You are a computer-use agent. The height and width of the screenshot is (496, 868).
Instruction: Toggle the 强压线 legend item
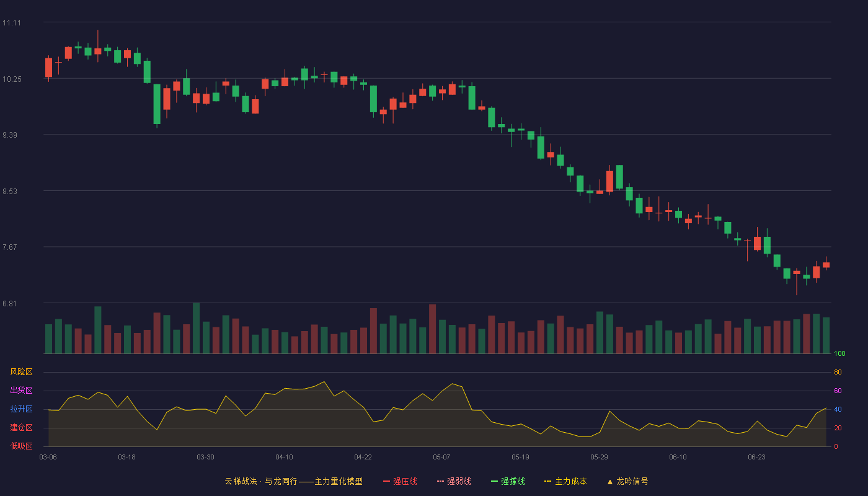[x=400, y=481]
